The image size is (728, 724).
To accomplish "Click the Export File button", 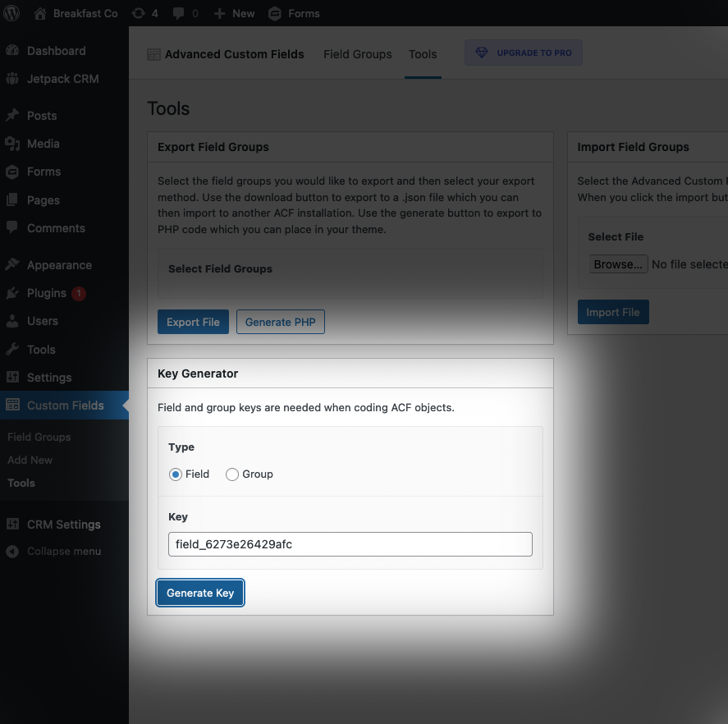I will (x=193, y=322).
